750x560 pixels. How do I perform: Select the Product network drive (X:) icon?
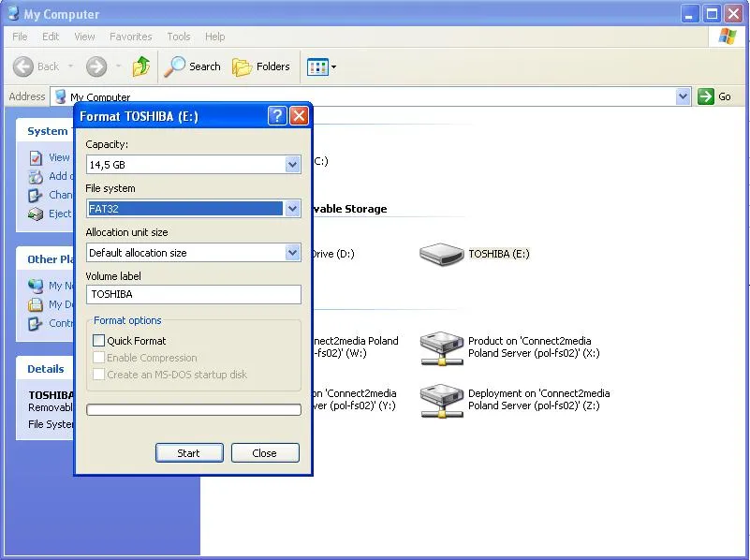(442, 348)
